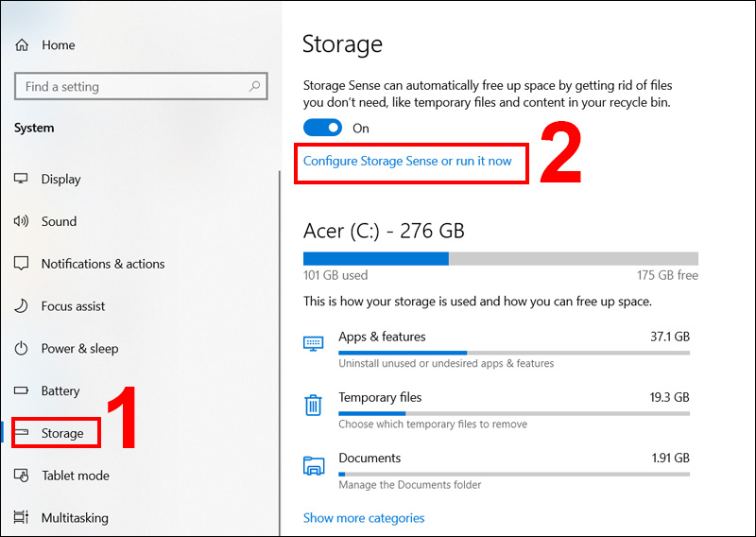Click the Power & sleep icon
Viewport: 756px width, 537px height.
[x=22, y=349]
